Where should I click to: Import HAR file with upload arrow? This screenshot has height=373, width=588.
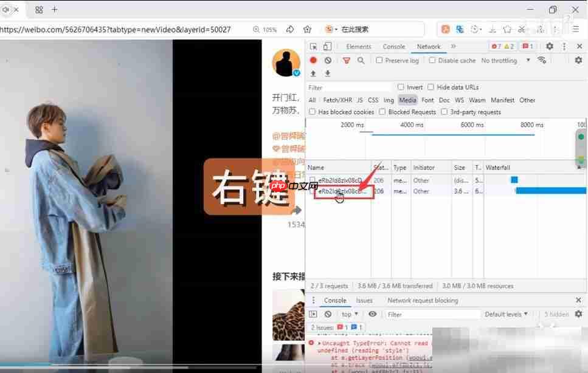(x=314, y=74)
